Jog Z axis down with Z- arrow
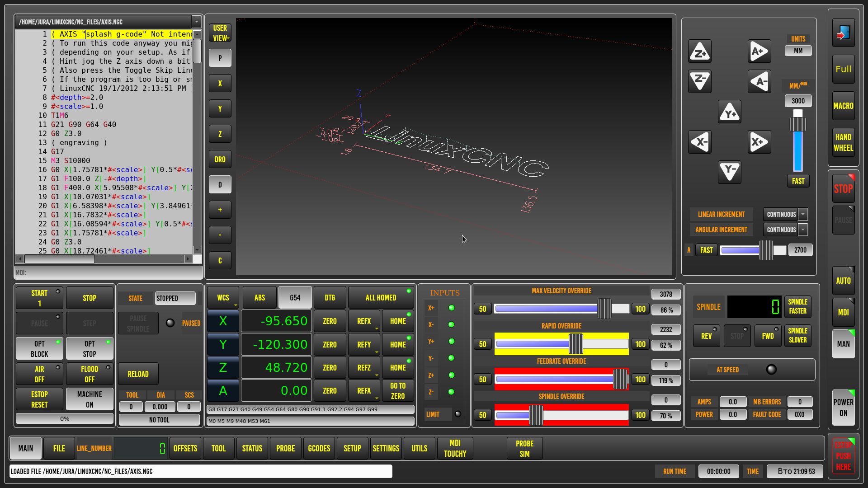 click(x=699, y=81)
